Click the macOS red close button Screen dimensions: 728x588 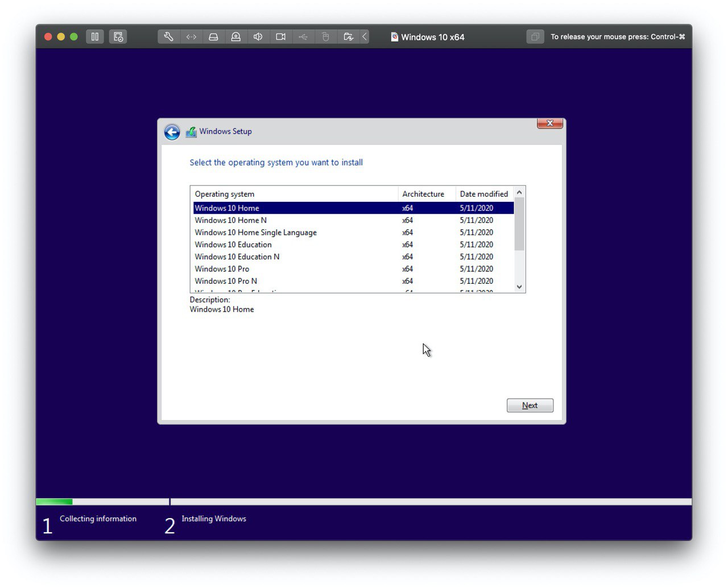coord(48,37)
